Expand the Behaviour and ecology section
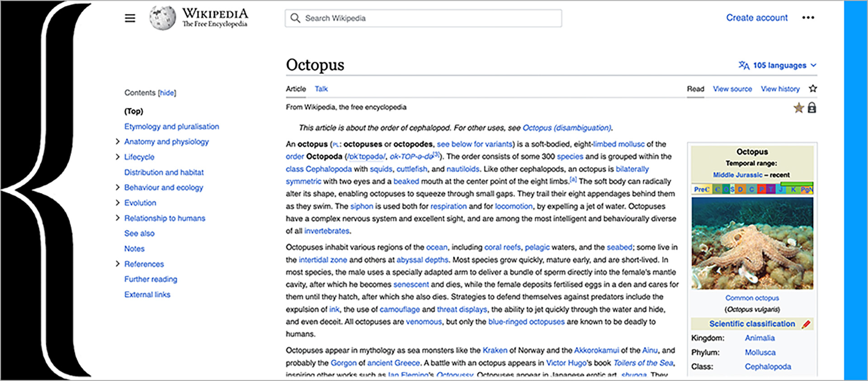The image size is (868, 381). coord(118,187)
